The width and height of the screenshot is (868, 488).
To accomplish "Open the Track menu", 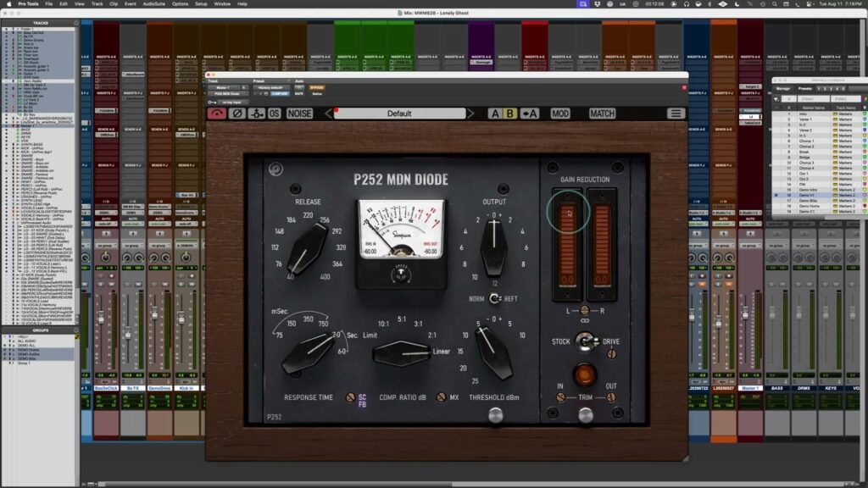I will 97,4.
